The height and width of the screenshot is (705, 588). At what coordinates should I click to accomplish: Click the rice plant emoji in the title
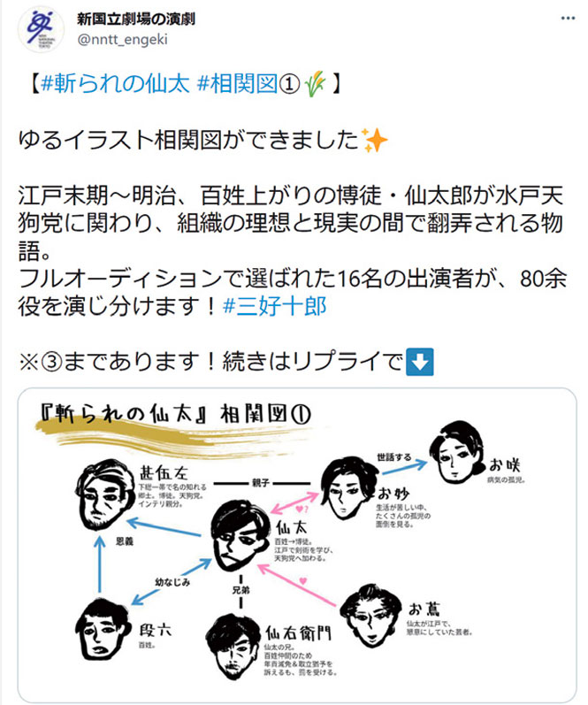pos(316,84)
